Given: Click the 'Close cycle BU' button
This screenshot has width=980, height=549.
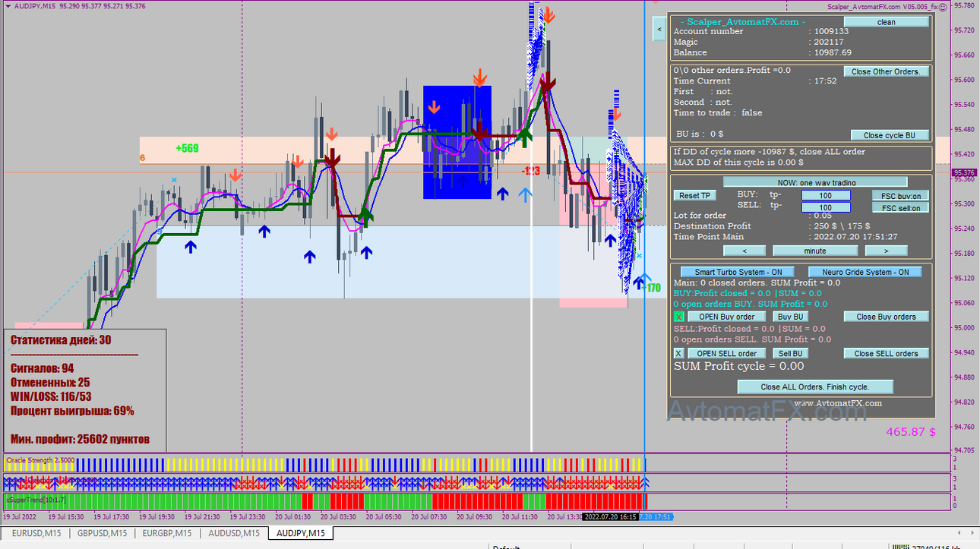Looking at the screenshot, I should point(890,135).
